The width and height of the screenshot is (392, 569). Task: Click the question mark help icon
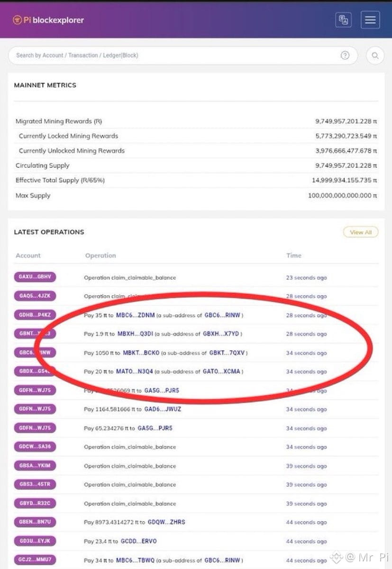345,55
